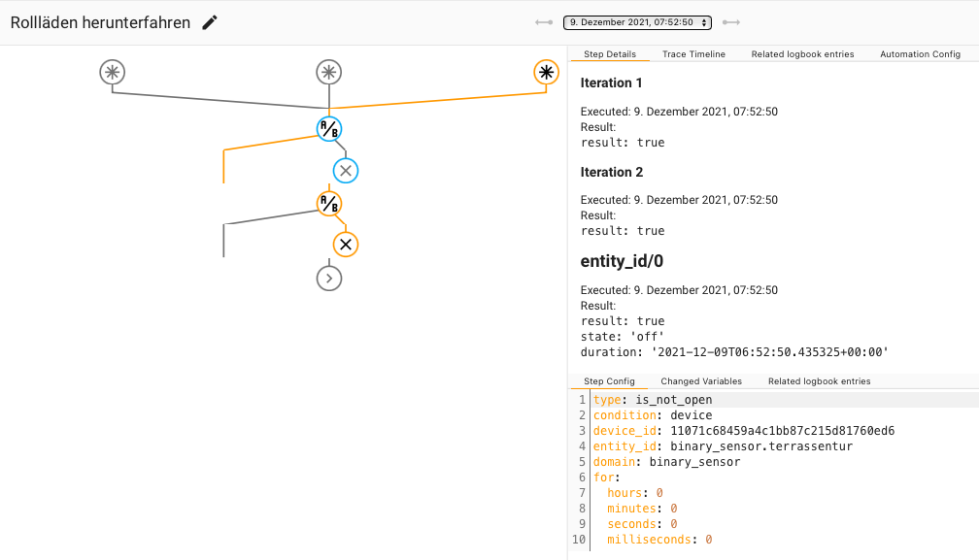Select the gray chevron action node
This screenshot has height=560, width=979.
[x=329, y=279]
